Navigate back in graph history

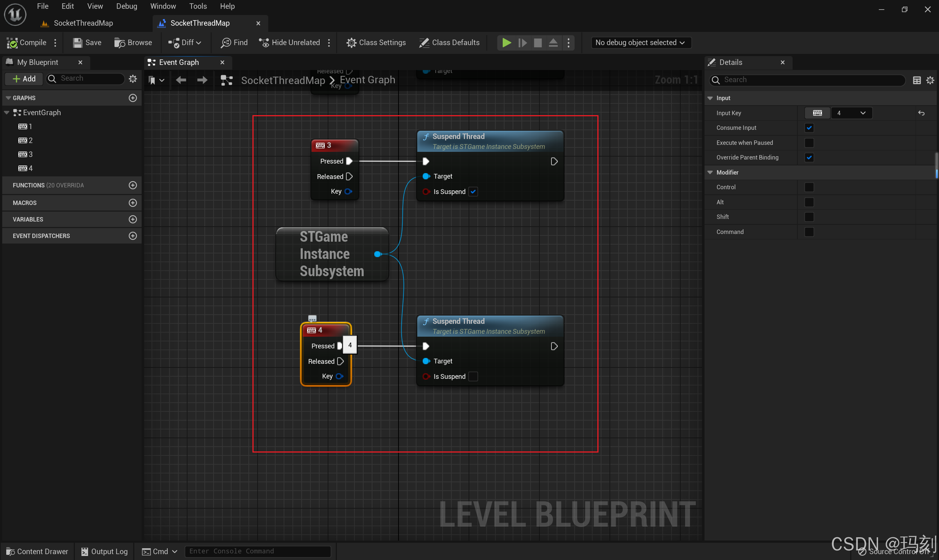tap(181, 80)
